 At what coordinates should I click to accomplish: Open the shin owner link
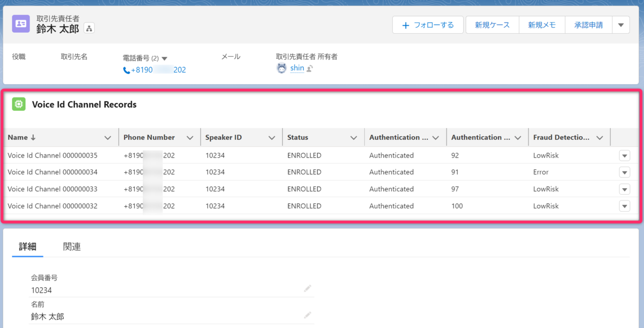pyautogui.click(x=297, y=68)
